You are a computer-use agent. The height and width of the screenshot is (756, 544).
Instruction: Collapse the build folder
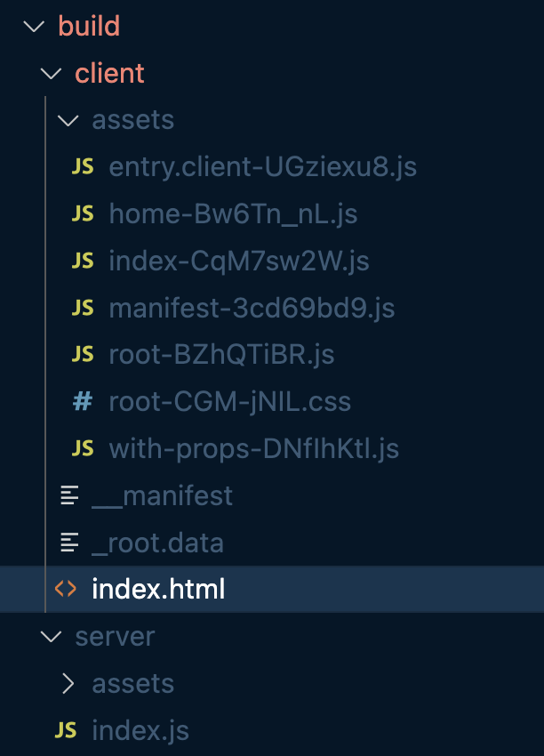[33, 27]
